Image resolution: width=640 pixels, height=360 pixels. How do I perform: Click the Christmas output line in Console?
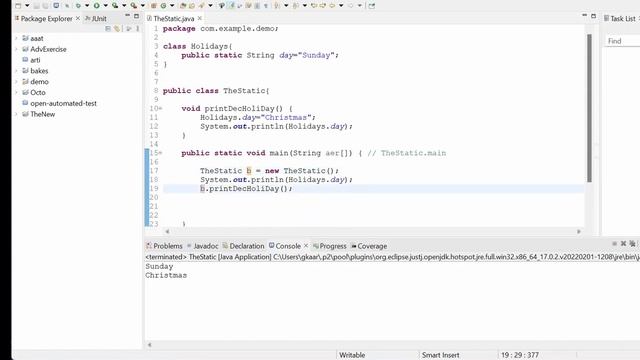(166, 276)
